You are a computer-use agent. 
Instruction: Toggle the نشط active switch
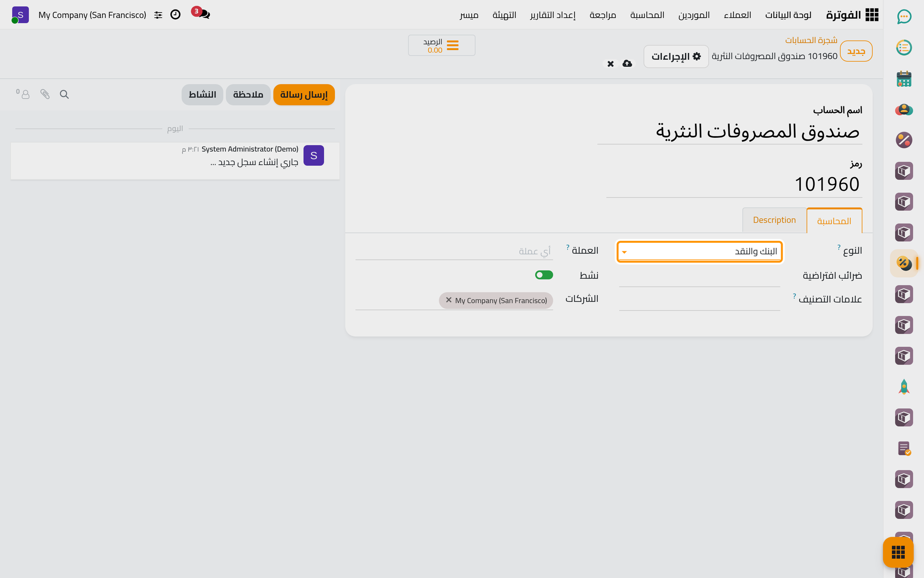point(544,275)
